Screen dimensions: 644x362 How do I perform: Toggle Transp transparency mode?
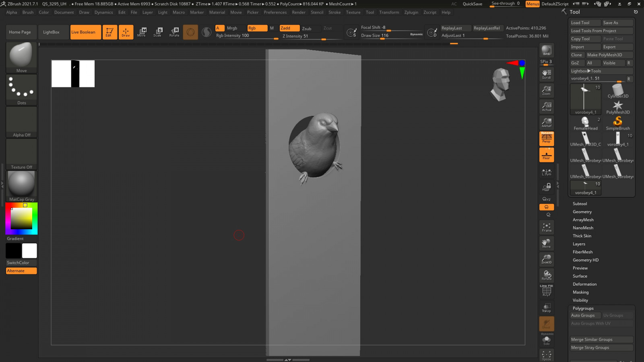pos(547,308)
